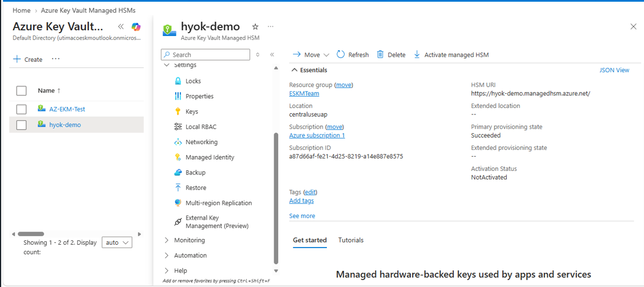Click the Activate managed HSM button label

click(x=457, y=54)
